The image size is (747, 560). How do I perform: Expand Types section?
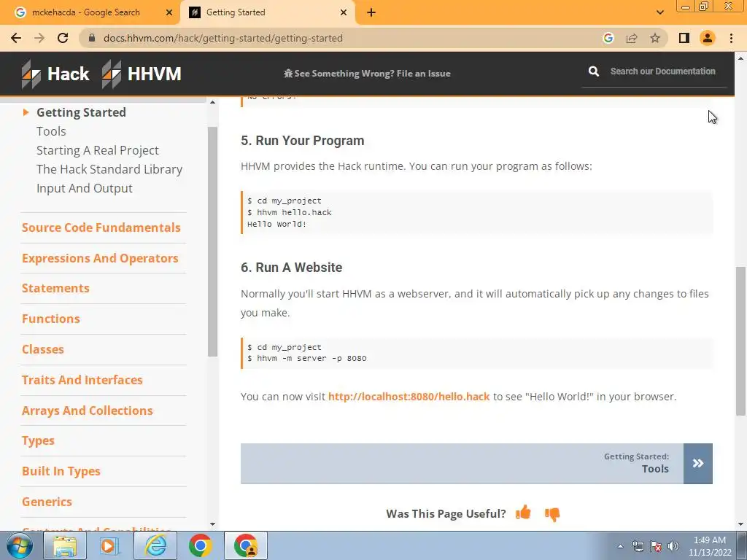click(x=38, y=441)
